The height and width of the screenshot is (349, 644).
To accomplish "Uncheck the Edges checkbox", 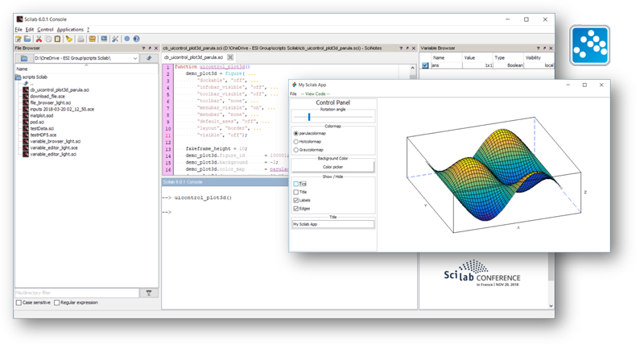I will point(296,208).
